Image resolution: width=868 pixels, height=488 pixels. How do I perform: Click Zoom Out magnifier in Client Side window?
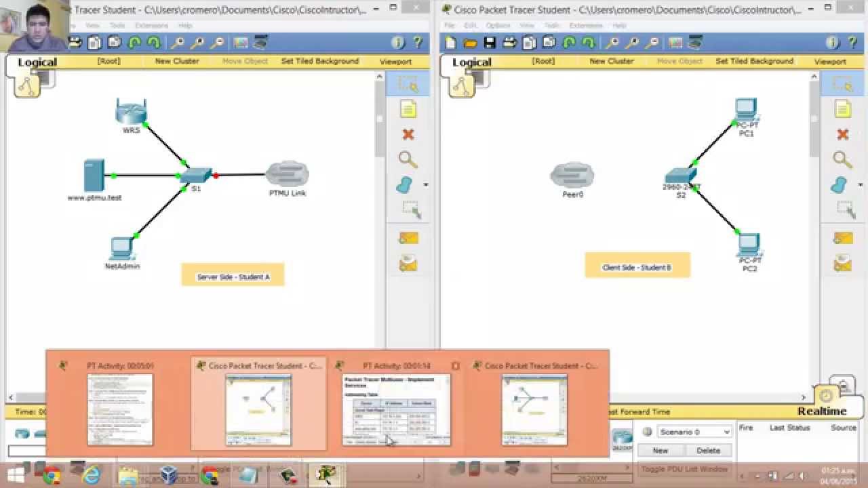652,43
